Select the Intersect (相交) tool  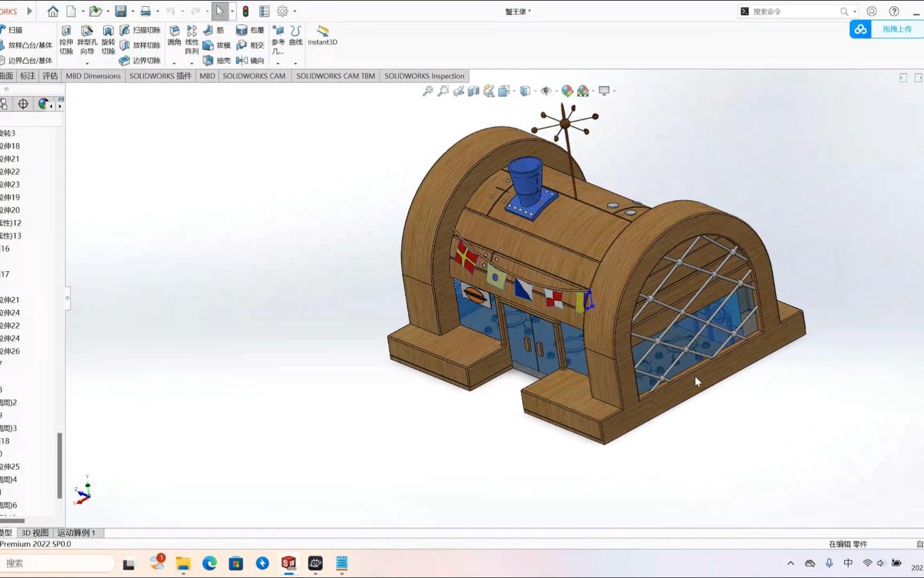(250, 45)
